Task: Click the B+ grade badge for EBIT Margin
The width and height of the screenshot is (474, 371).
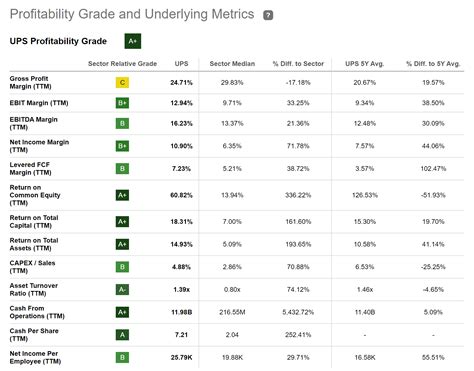Action: 122,103
